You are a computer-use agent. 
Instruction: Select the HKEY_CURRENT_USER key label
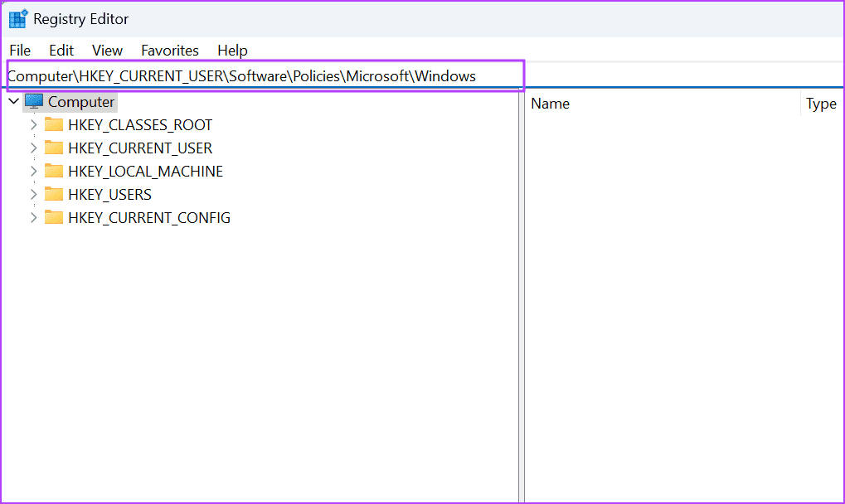point(140,148)
